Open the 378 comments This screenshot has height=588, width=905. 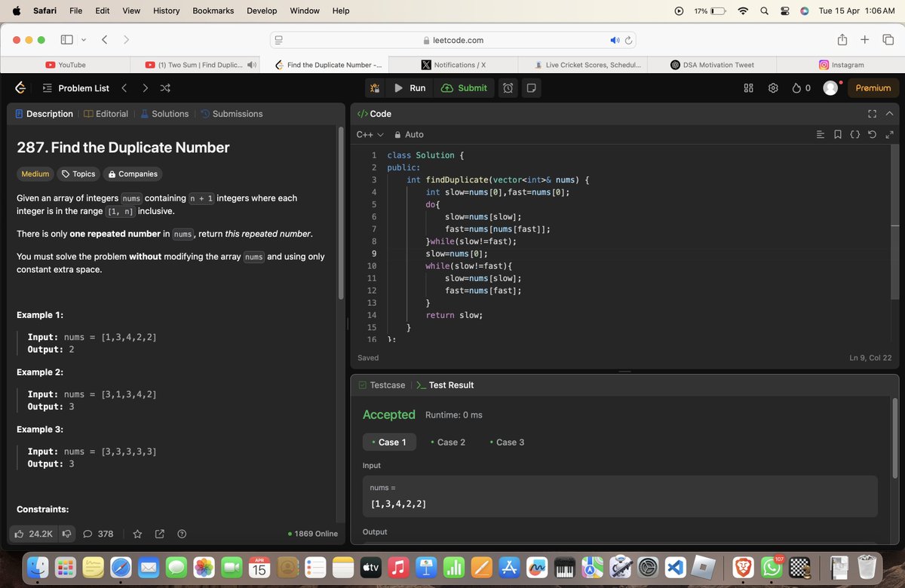98,534
